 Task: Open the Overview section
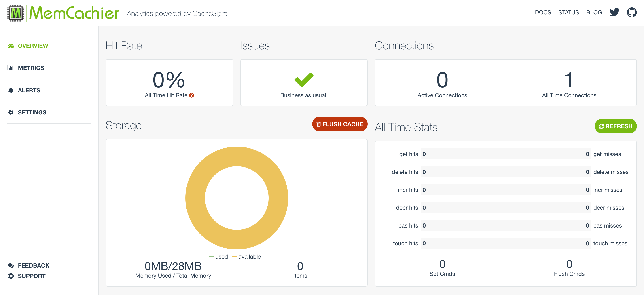click(33, 46)
